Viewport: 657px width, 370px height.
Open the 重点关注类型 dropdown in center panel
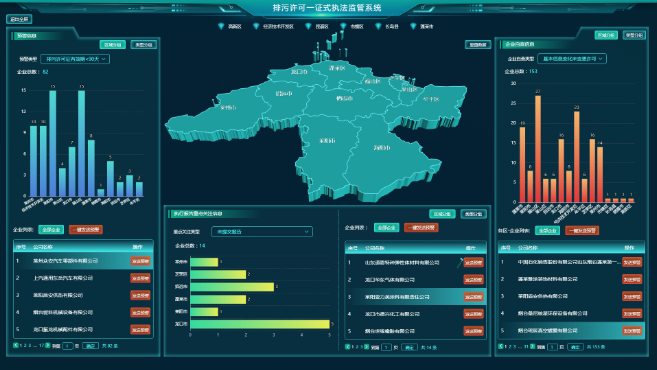[262, 231]
